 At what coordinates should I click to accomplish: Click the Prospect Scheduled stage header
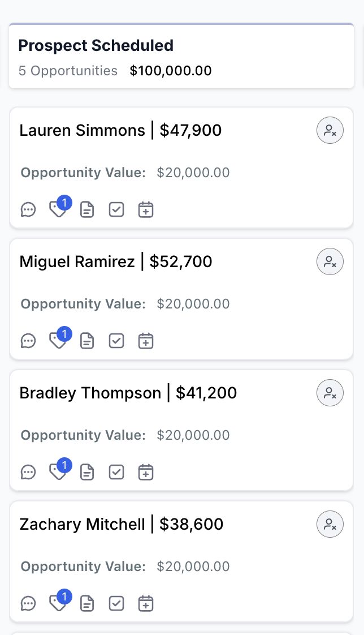coord(96,46)
